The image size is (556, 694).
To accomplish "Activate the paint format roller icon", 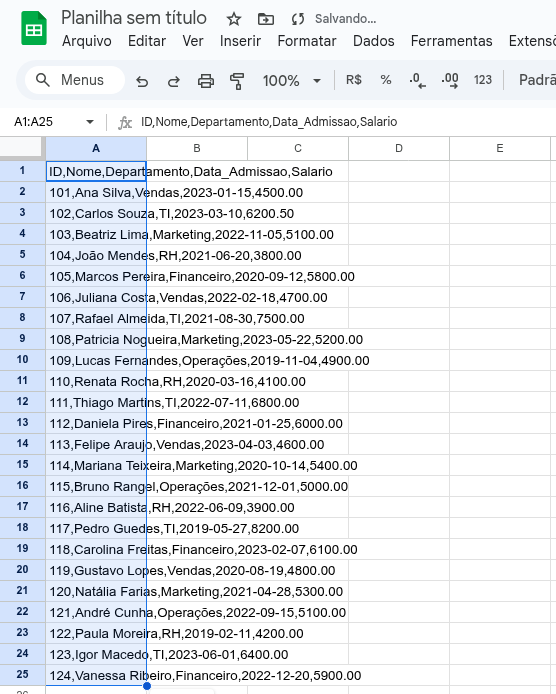I will click(237, 81).
